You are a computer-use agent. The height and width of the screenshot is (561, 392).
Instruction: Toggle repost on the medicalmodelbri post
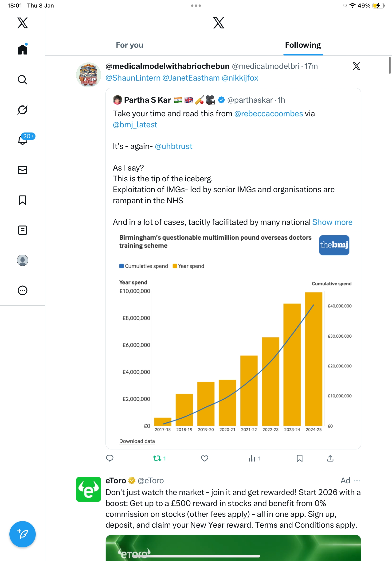click(157, 458)
